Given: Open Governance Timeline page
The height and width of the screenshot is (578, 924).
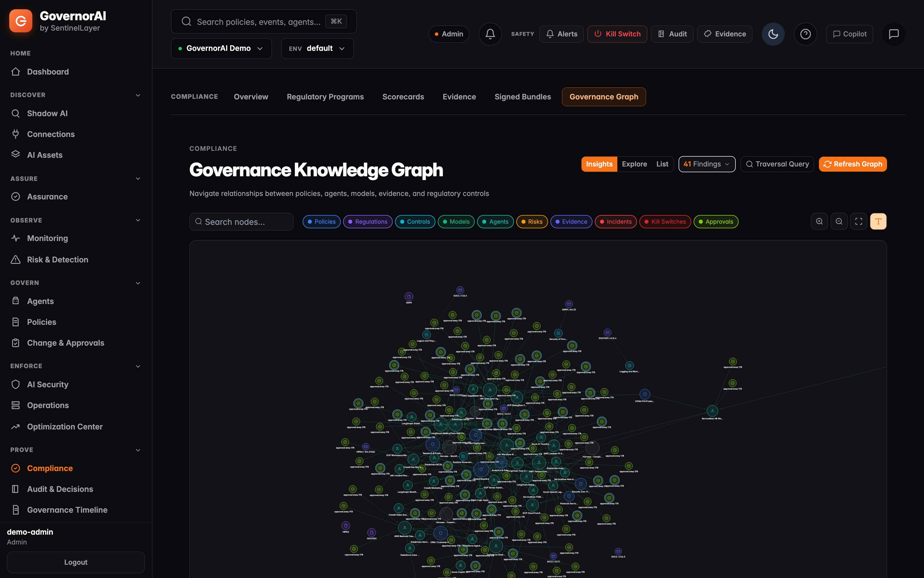Looking at the screenshot, I should pyautogui.click(x=76, y=510).
